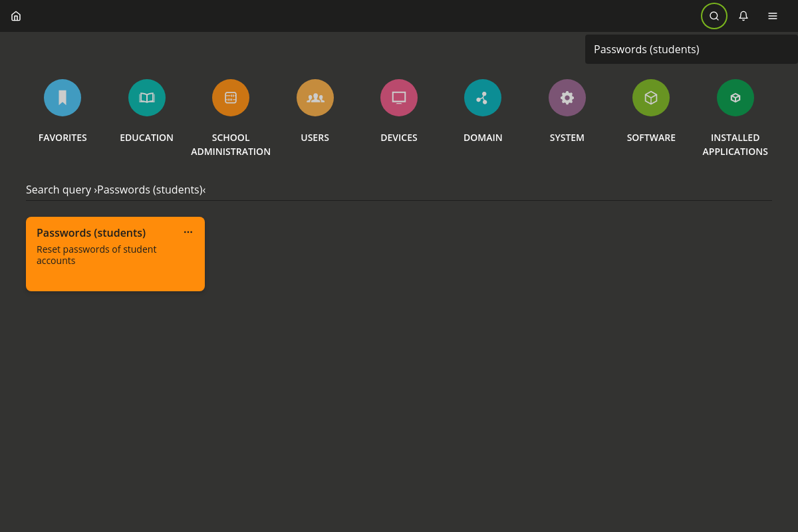798x532 pixels.
Task: Open the hamburger menu
Action: [x=773, y=16]
